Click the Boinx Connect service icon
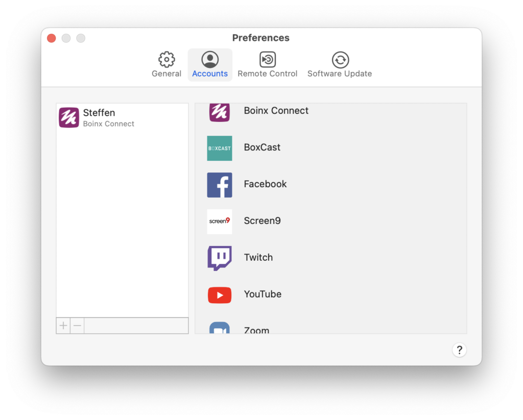The height and width of the screenshot is (420, 523). (x=220, y=112)
